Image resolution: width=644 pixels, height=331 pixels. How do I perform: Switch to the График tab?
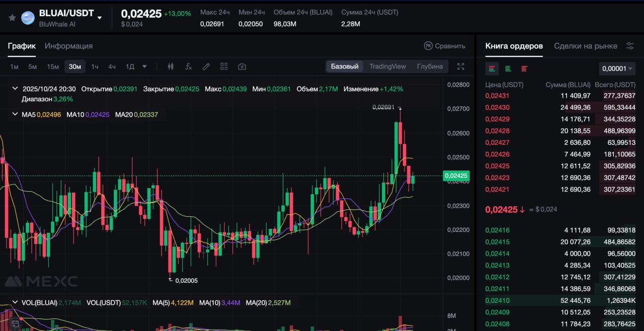pos(22,46)
